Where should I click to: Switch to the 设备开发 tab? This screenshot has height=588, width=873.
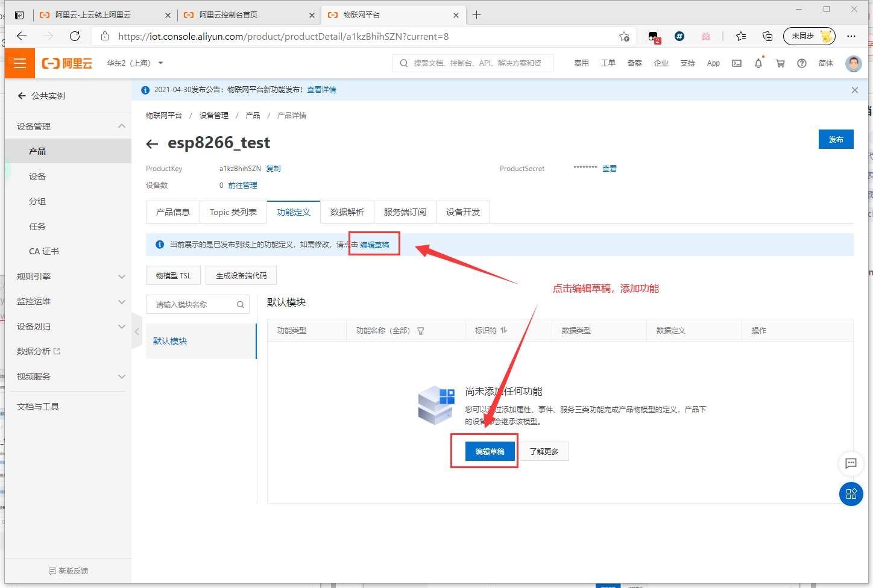pyautogui.click(x=463, y=212)
